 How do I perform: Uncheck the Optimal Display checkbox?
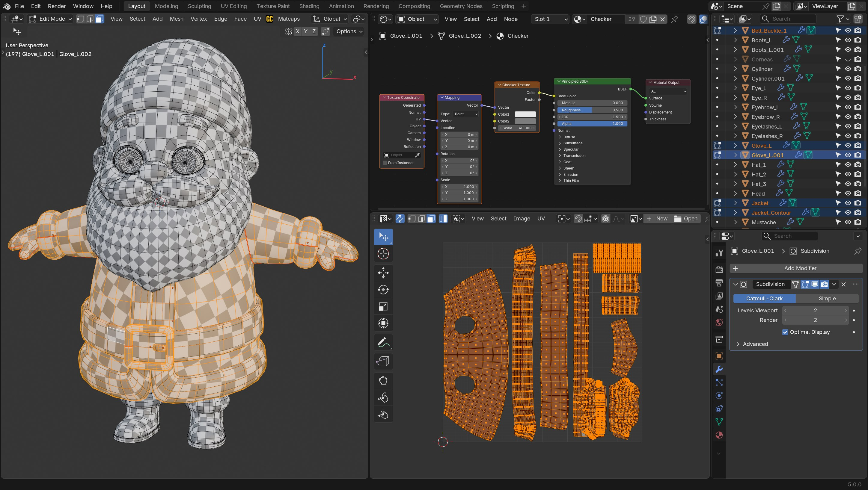pyautogui.click(x=785, y=332)
